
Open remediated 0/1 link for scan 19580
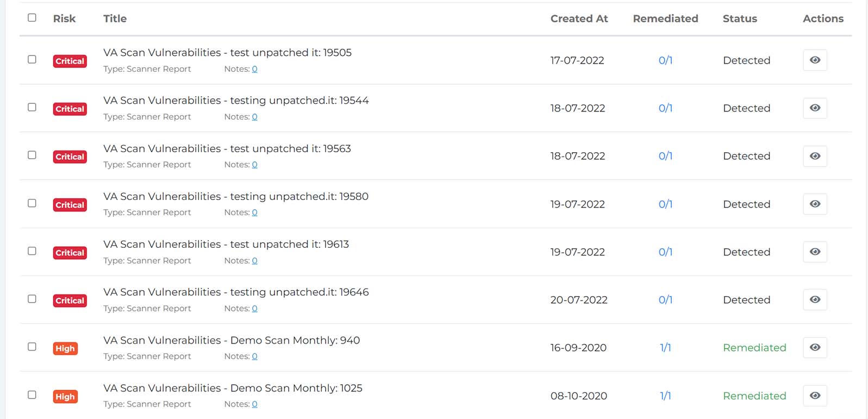coord(665,204)
